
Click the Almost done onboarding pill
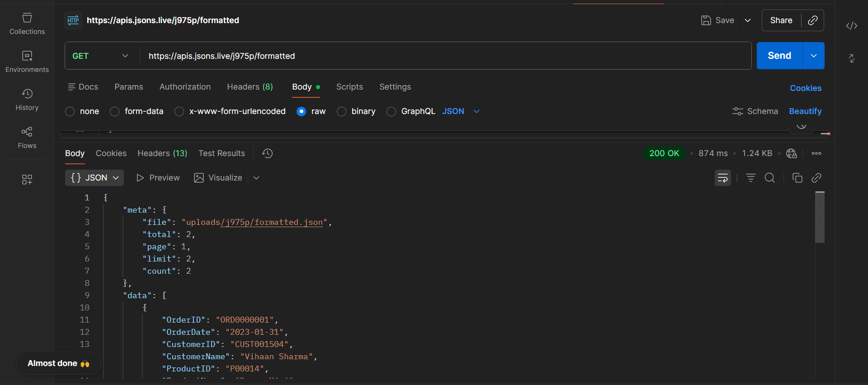(59, 363)
